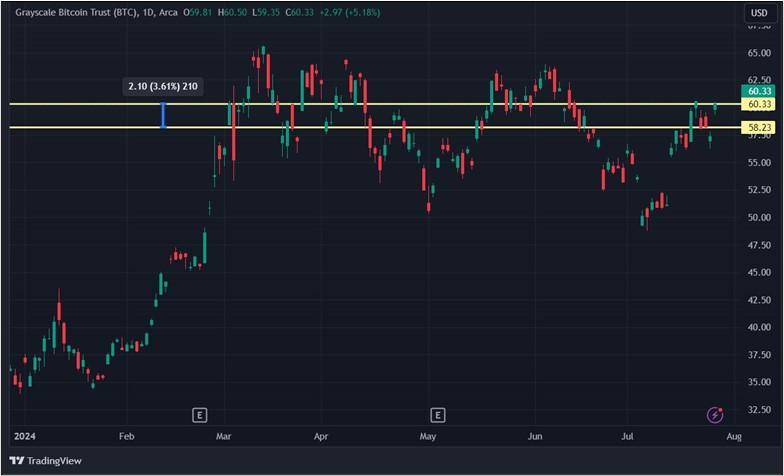Screen dimensions: 784x476
Task: Click the May label on time axis
Action: tap(428, 436)
